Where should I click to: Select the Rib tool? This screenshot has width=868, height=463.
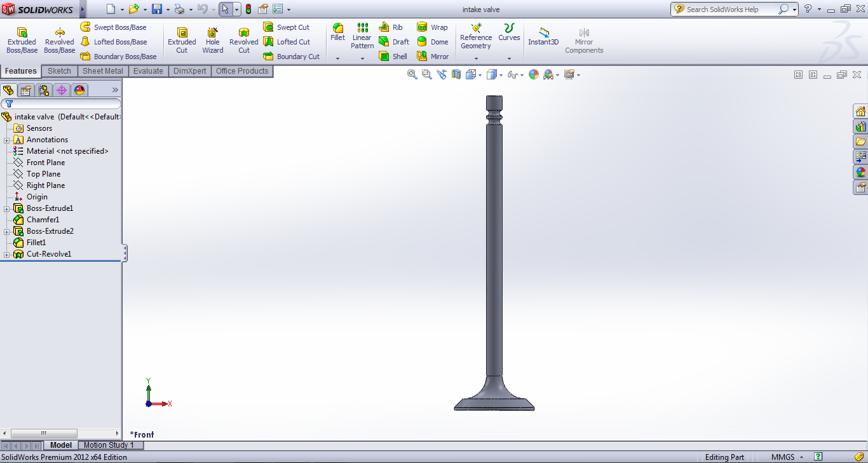[x=391, y=27]
